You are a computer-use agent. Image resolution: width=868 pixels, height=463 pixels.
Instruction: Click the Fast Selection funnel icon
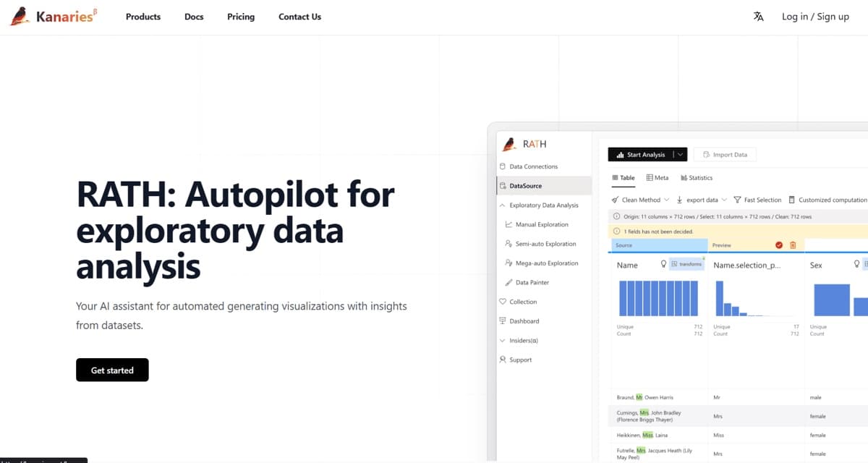pos(737,200)
